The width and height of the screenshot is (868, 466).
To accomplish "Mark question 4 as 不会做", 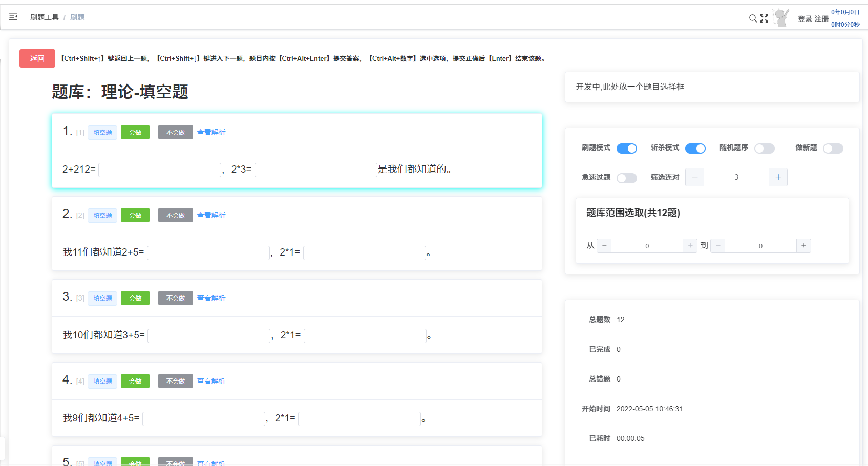I will [x=176, y=381].
